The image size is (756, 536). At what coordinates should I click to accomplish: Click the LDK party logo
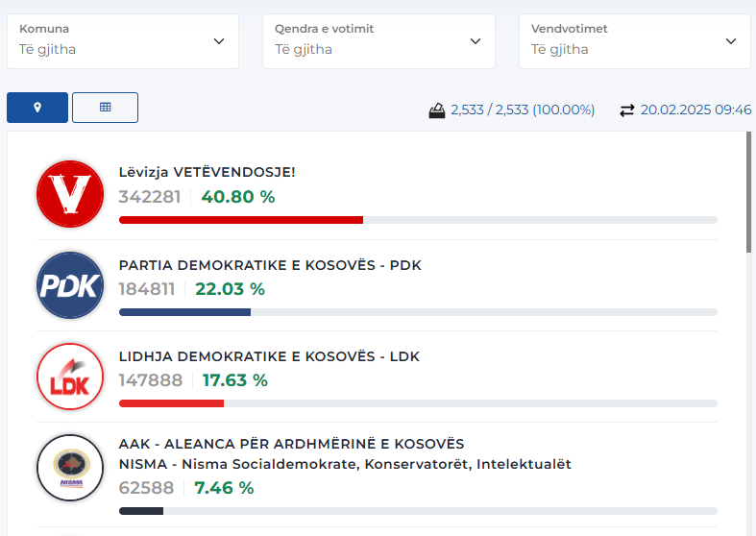point(69,377)
